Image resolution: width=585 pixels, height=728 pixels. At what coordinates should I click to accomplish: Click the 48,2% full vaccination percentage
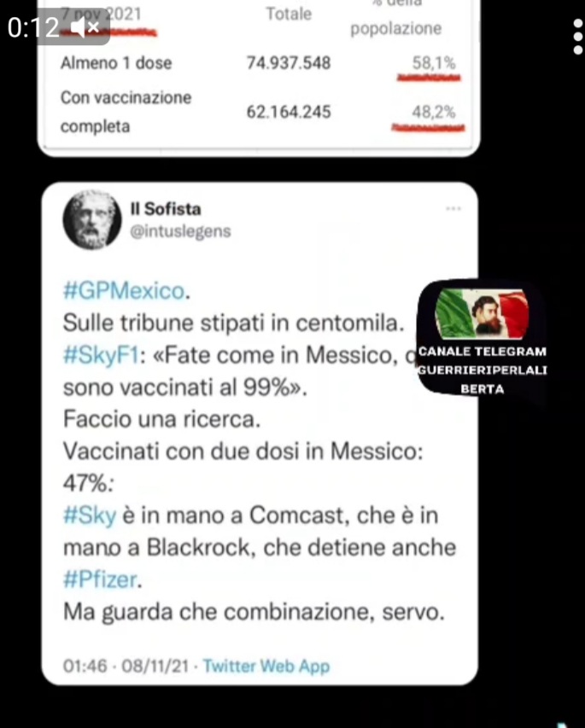433,112
